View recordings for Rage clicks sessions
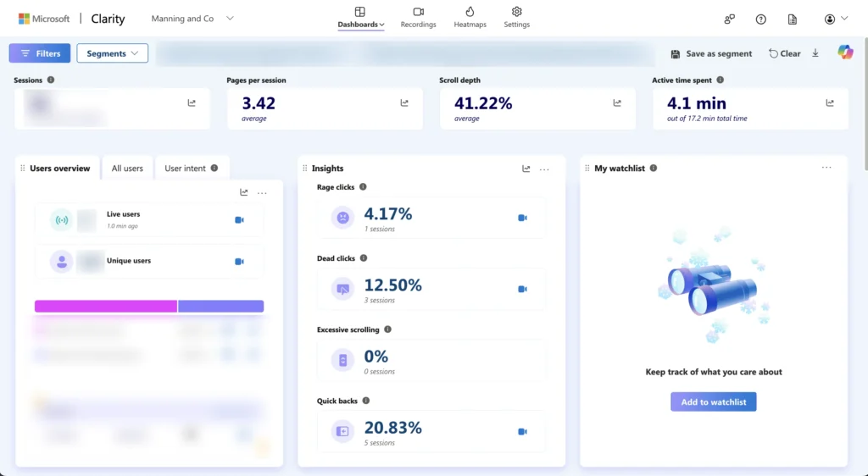Image resolution: width=868 pixels, height=476 pixels. pos(522,218)
